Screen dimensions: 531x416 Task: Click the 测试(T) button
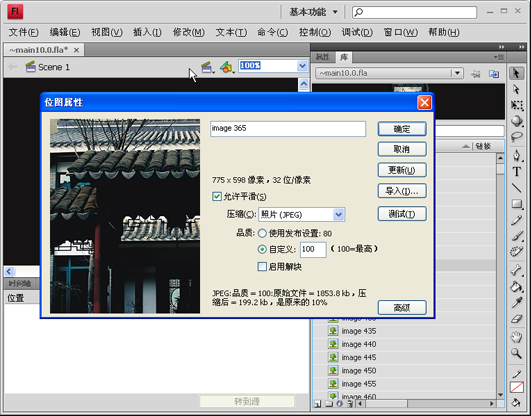[402, 214]
